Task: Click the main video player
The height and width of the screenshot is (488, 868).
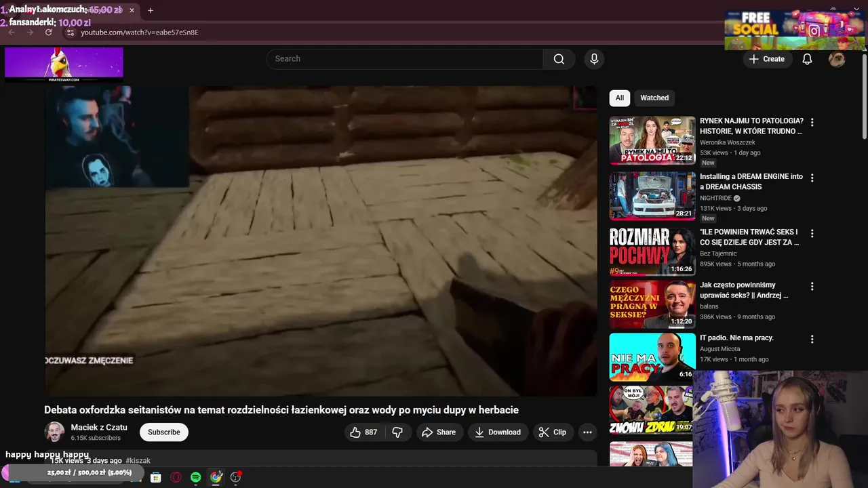Action: coord(321,241)
